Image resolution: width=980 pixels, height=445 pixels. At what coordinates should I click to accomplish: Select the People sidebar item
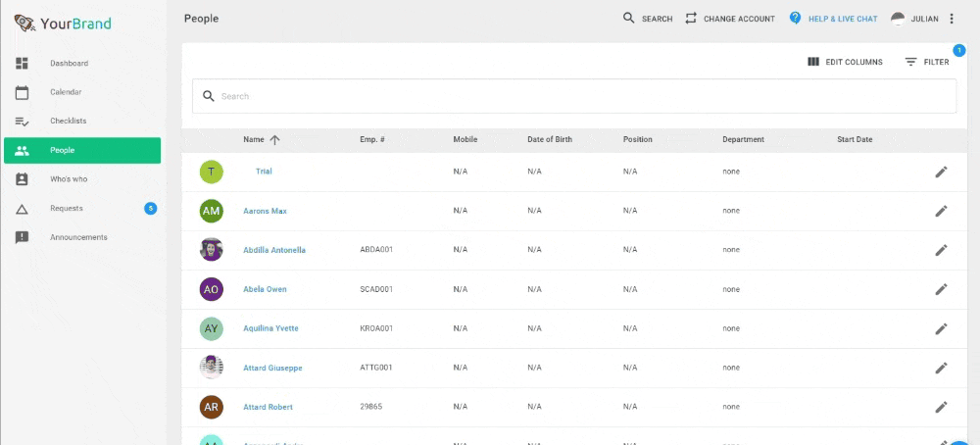pos(82,151)
